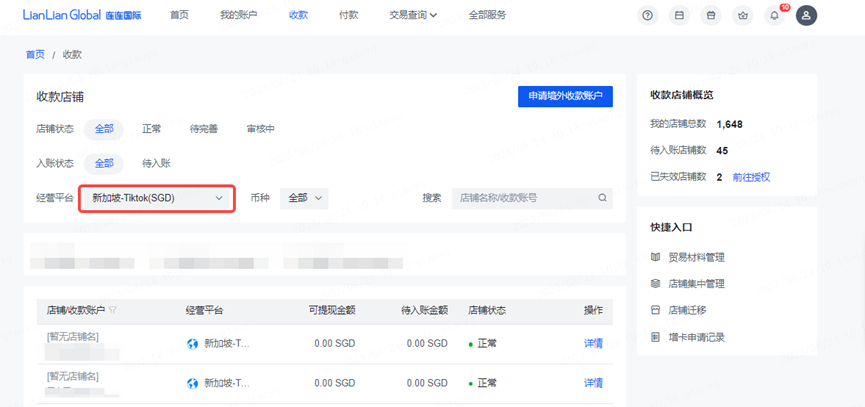Open 经营平台 dropdown showing 新加坡-Tiktok(SGD)
This screenshot has width=865, height=407.
[x=157, y=198]
